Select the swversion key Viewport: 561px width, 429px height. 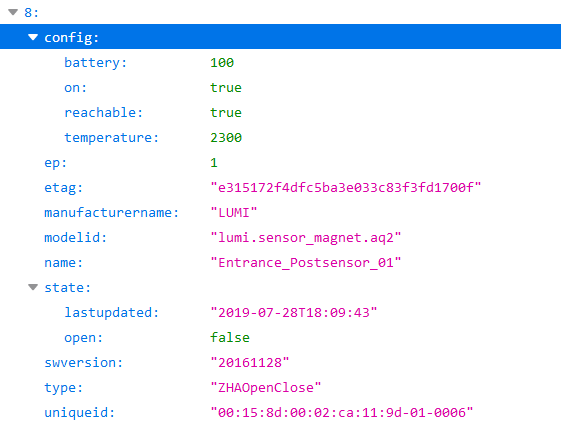tap(83, 362)
